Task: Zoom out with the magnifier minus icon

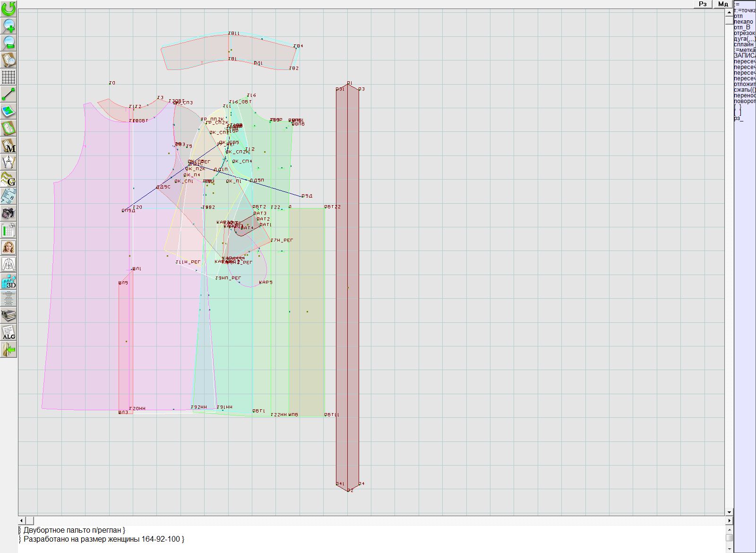Action: click(x=9, y=43)
